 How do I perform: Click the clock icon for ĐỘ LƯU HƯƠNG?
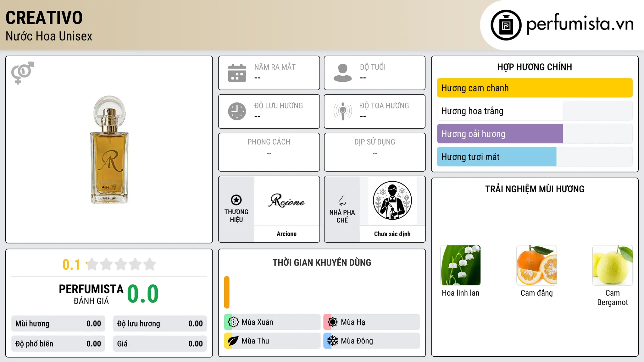tap(237, 111)
